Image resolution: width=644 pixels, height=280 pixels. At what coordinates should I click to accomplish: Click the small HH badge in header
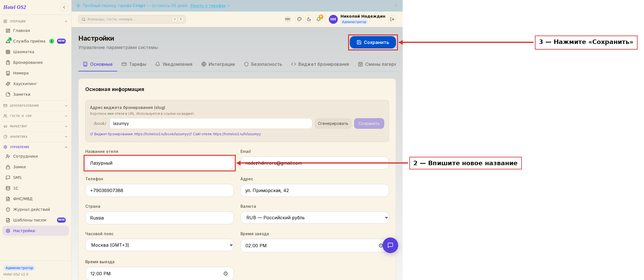click(x=287, y=19)
